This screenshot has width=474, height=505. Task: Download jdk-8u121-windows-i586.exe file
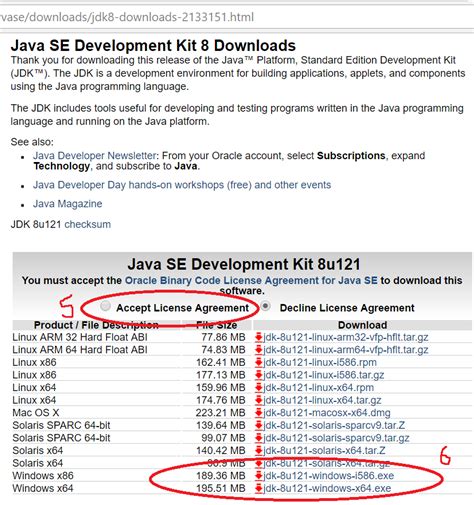328,476
